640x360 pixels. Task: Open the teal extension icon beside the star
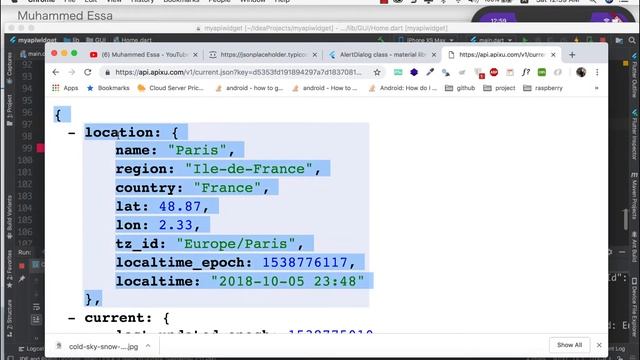pos(398,72)
